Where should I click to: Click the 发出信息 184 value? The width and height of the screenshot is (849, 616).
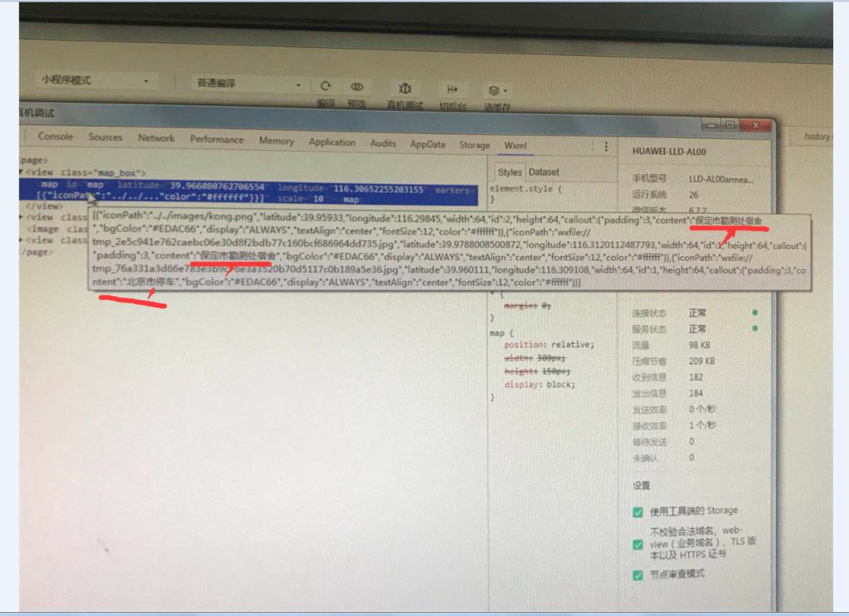[x=696, y=394]
